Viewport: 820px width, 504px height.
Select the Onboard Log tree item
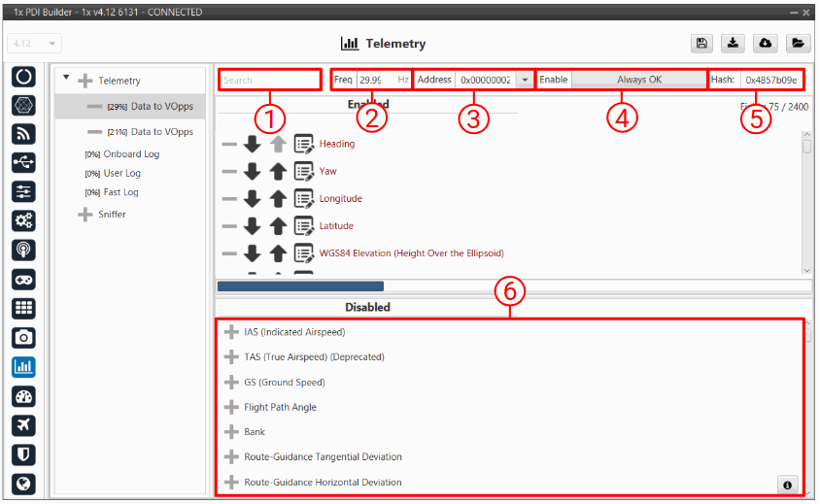121,154
